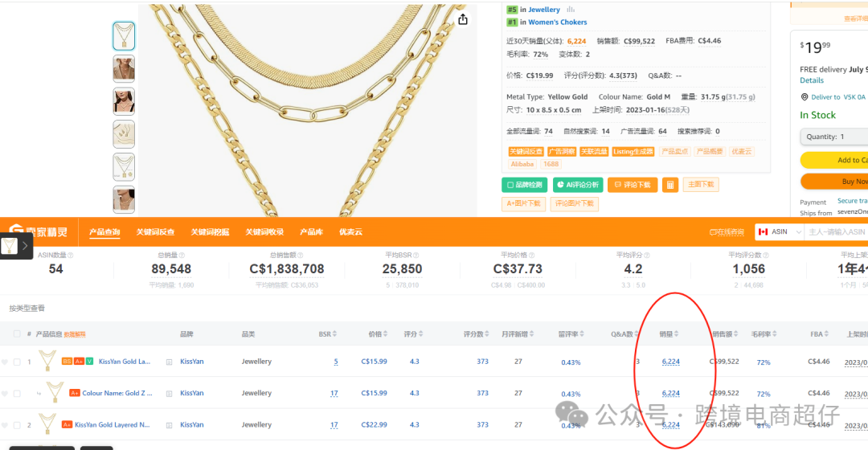Click the location pin icon beside Deliver to

point(805,97)
